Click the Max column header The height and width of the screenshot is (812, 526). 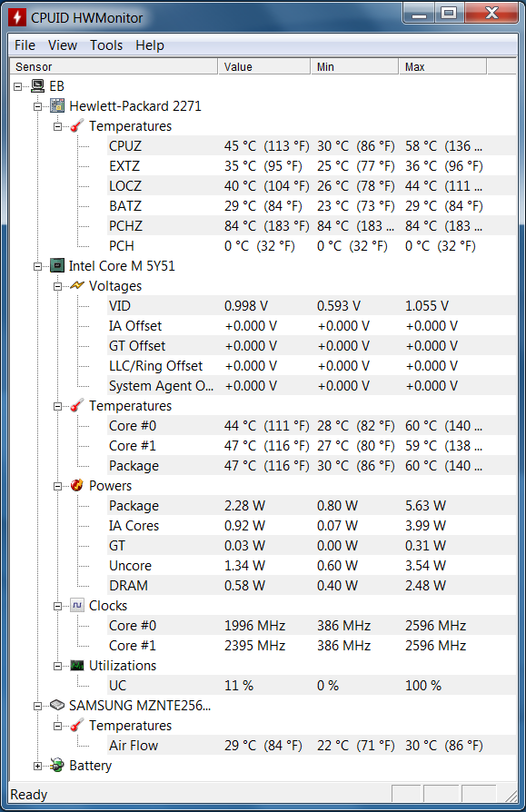tap(442, 67)
